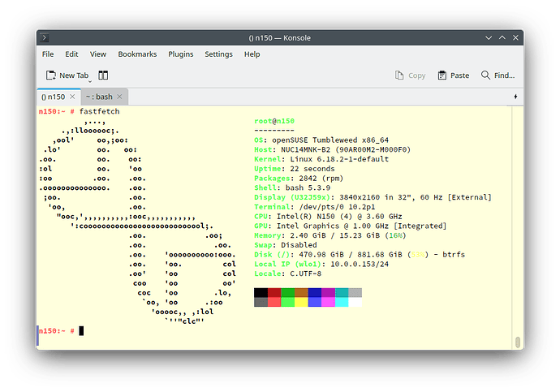Open the View menu
The width and height of the screenshot is (560, 392).
point(98,54)
